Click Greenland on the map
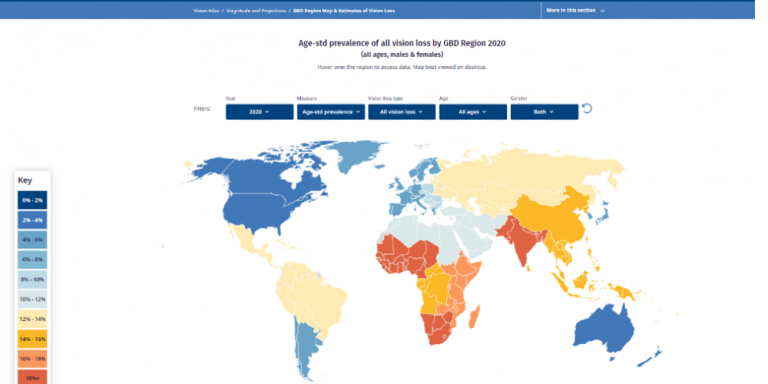The image size is (768, 384). [x=355, y=154]
